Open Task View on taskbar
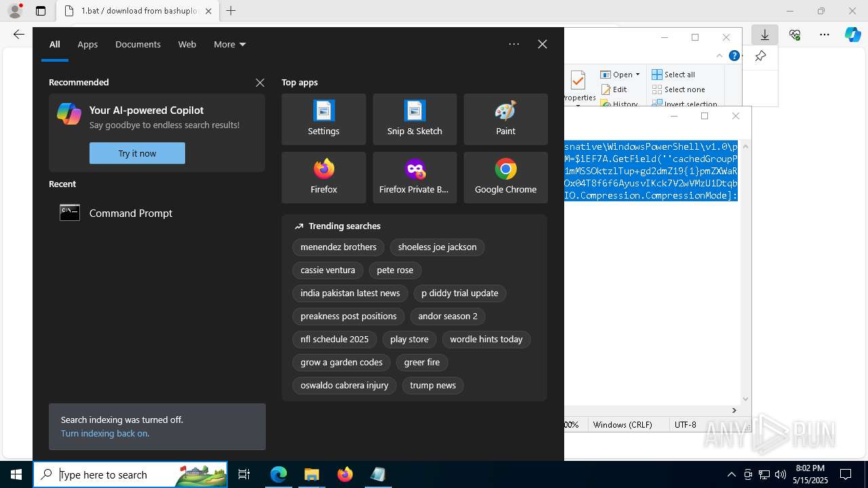This screenshot has width=868, height=488. (244, 474)
